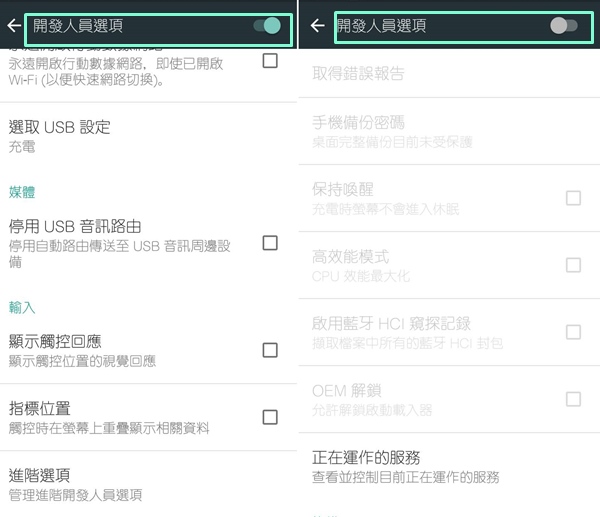
Task: Turn off the enabled 開發人員選項 switch
Action: click(268, 25)
